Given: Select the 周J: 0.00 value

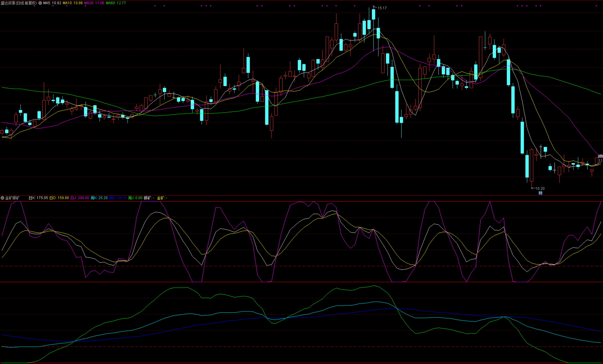Looking at the screenshot, I should [x=135, y=198].
